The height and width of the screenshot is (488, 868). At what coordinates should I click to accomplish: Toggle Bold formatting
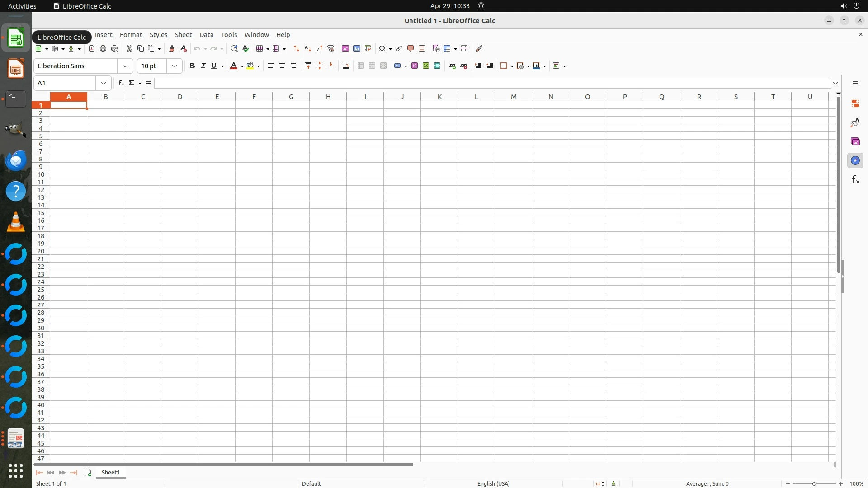(192, 66)
